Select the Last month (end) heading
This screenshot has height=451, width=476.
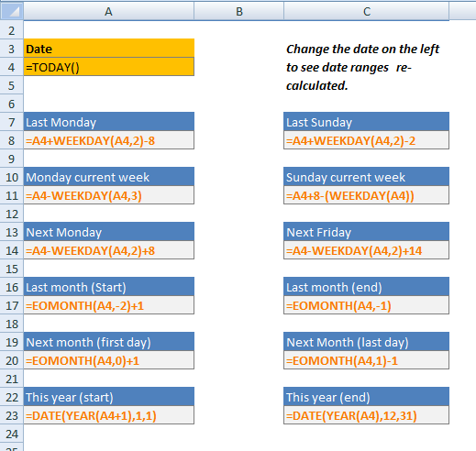366,287
